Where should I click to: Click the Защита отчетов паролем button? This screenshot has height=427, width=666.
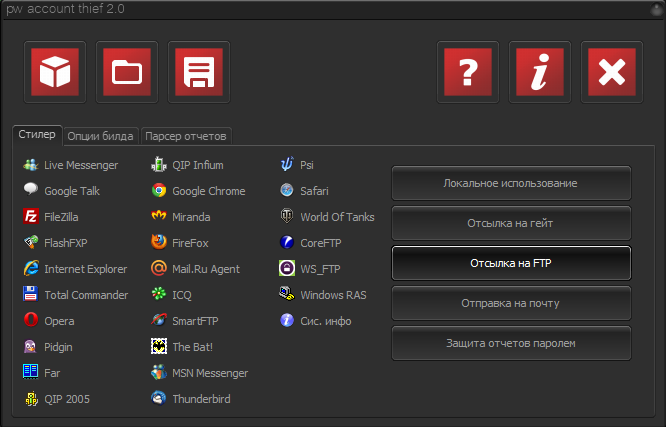click(x=511, y=343)
